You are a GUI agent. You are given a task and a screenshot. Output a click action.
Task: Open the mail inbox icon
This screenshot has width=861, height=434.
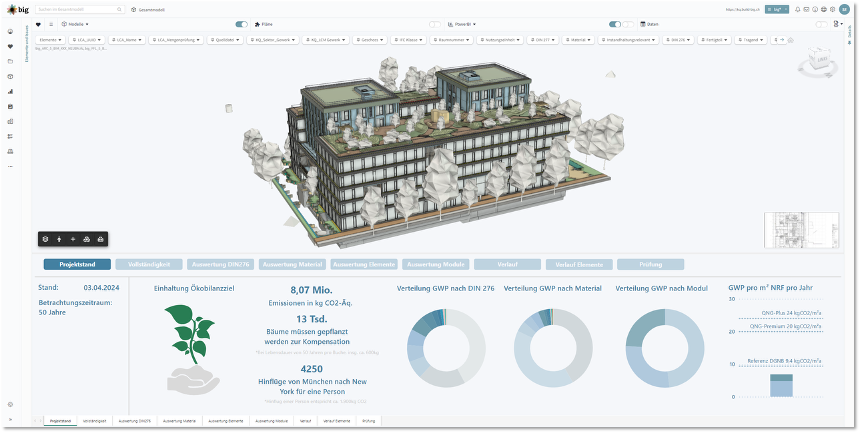[x=807, y=9]
